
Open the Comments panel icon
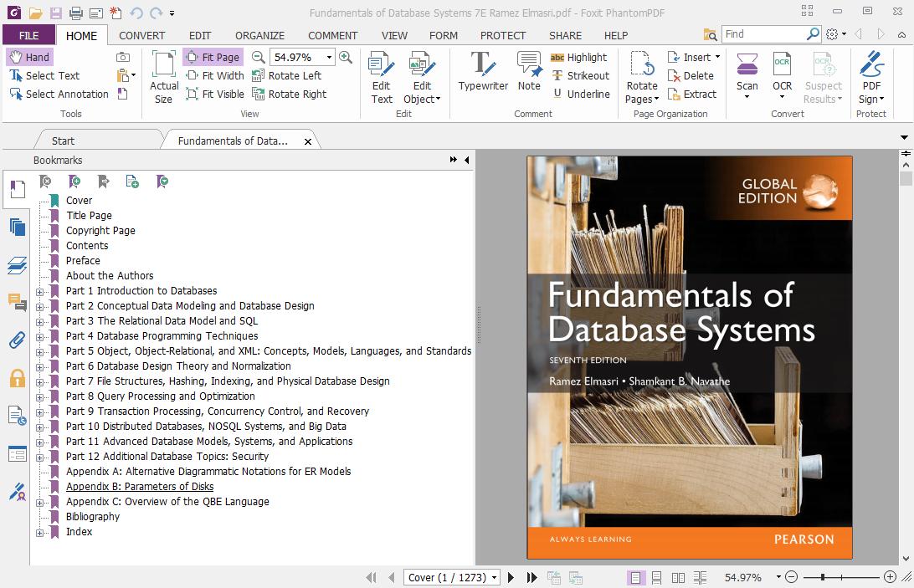[17, 303]
